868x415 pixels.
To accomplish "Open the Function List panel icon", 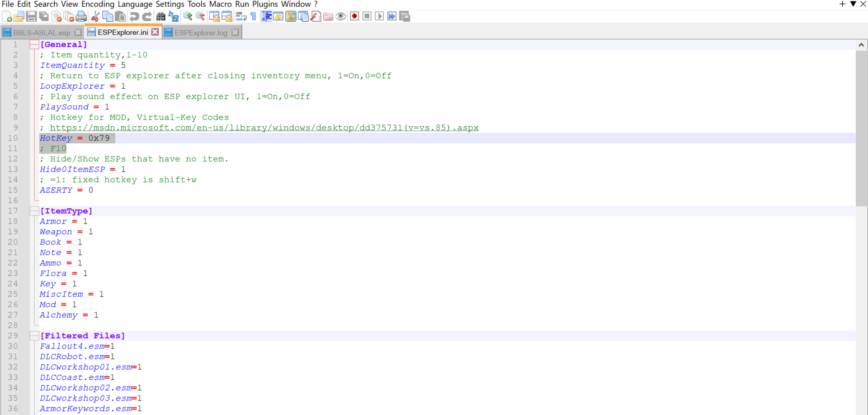I will click(x=316, y=17).
